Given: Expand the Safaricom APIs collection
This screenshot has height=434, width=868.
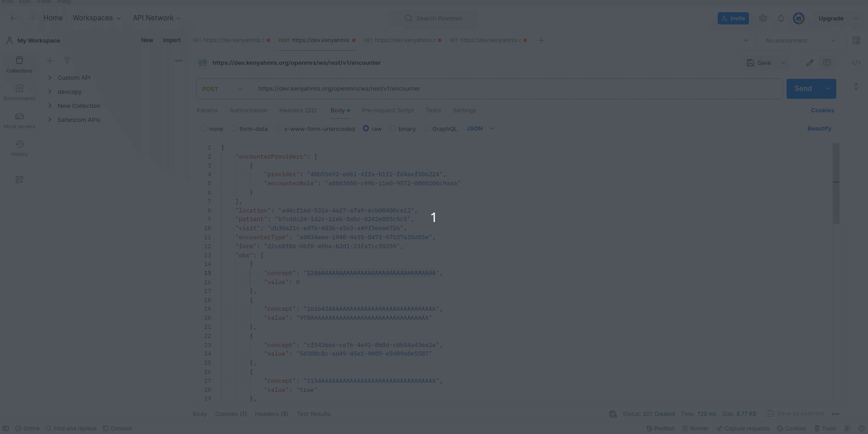Looking at the screenshot, I should click(x=50, y=120).
